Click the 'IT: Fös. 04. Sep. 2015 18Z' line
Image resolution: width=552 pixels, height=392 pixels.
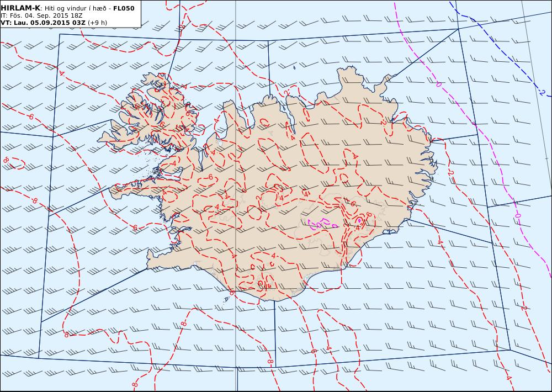coord(41,16)
